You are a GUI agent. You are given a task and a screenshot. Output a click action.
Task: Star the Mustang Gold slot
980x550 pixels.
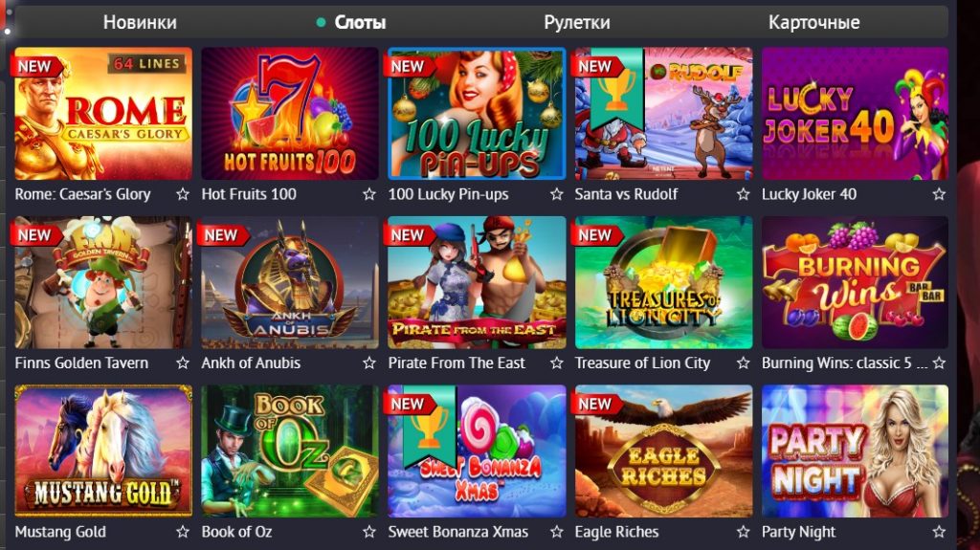click(183, 532)
